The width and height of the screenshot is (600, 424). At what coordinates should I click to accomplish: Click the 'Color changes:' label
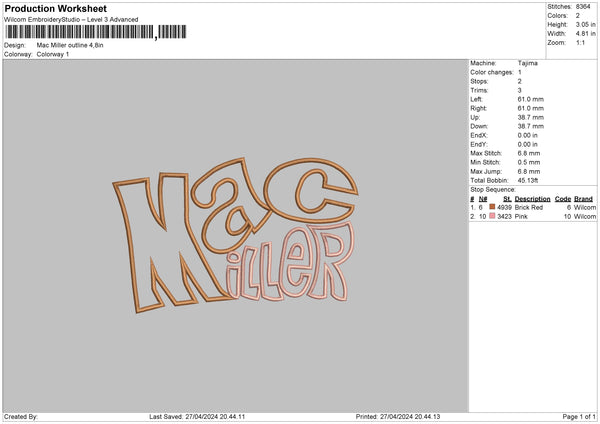click(492, 72)
